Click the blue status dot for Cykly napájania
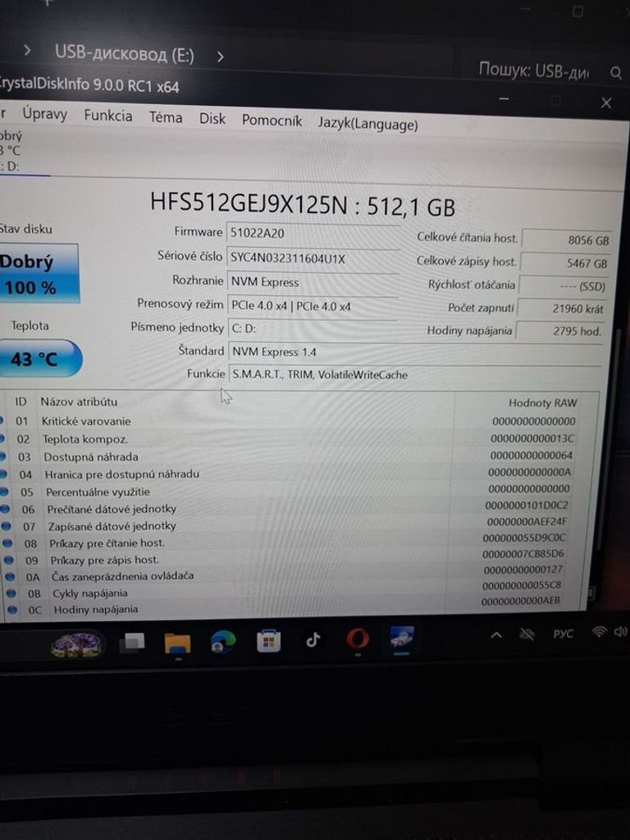The height and width of the screenshot is (840, 630). 11,593
